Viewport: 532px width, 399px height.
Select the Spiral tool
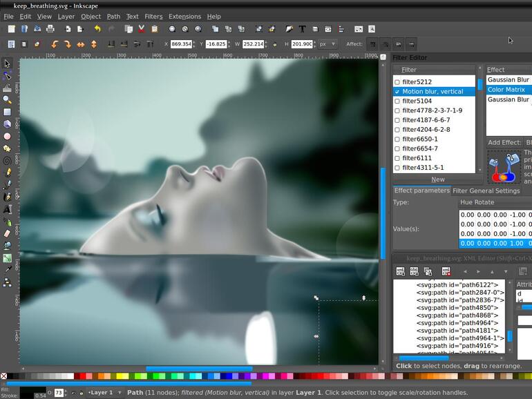coord(8,160)
